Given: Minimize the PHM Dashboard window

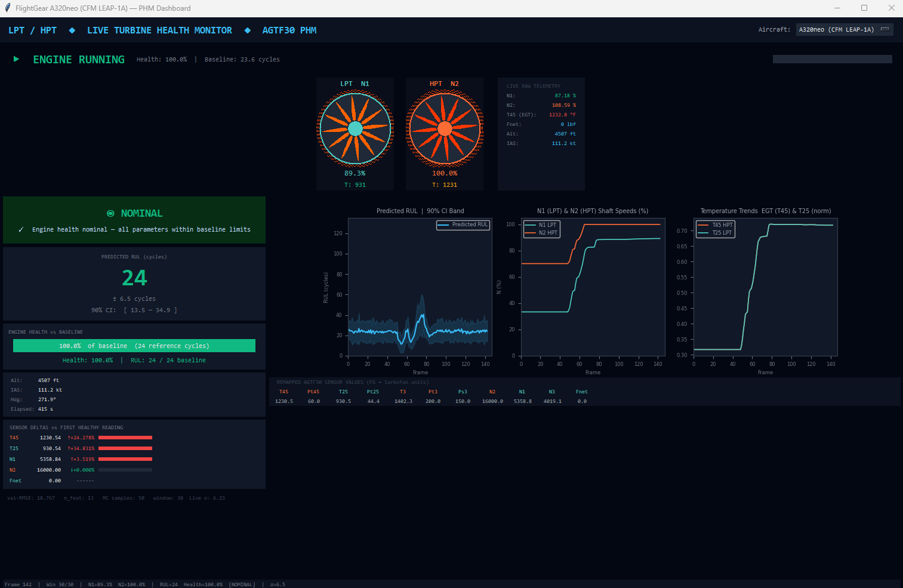Looking at the screenshot, I should [x=837, y=8].
